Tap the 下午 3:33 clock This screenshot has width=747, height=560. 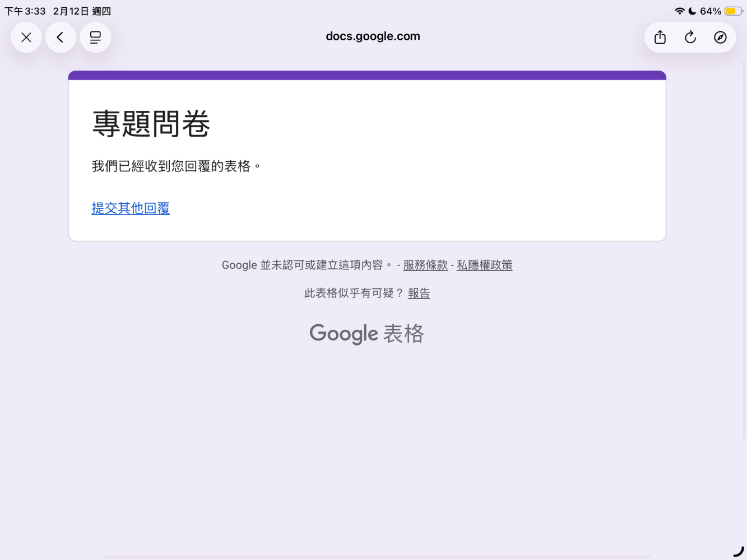[25, 11]
